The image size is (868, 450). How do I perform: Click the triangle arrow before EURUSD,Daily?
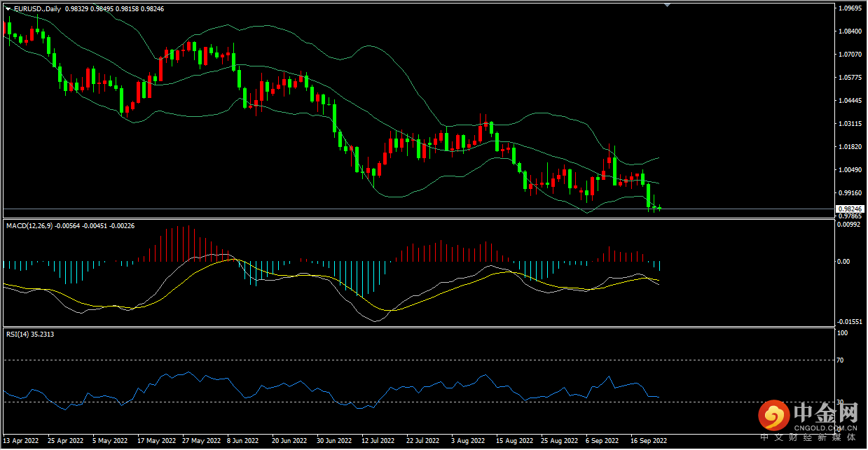pos(8,8)
